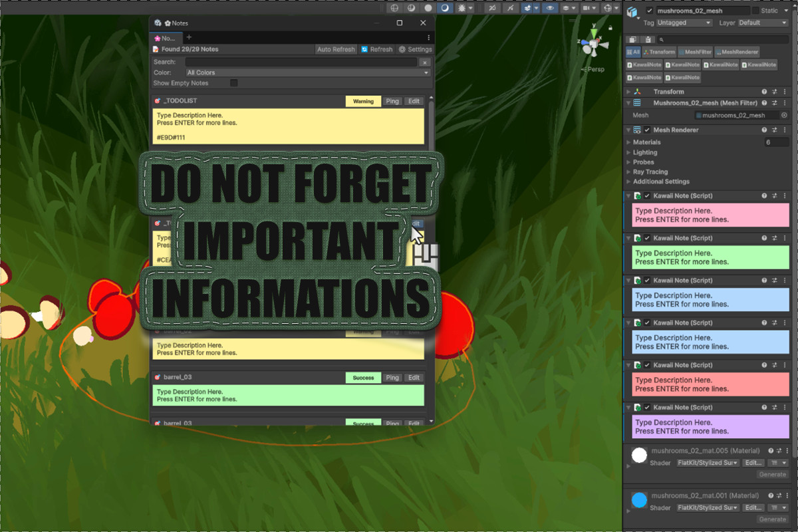Click presets icon on the red Kawaii Note
This screenshot has width=798, height=532.
775,365
